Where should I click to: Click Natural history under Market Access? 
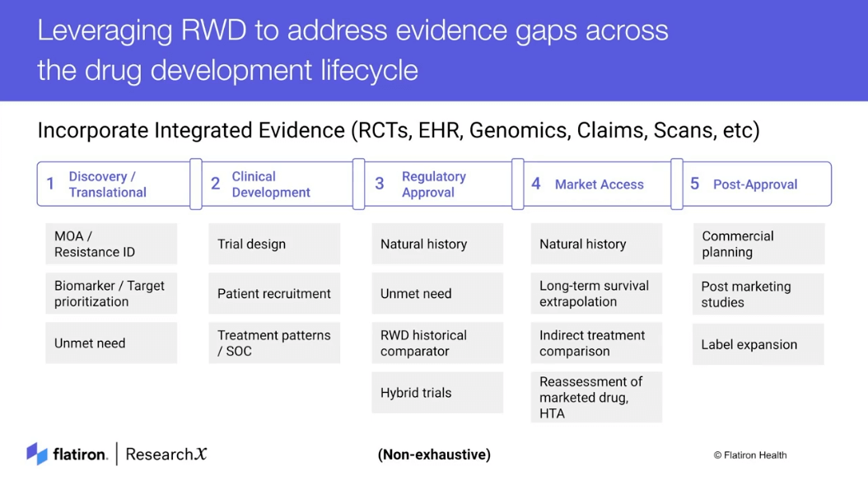pyautogui.click(x=596, y=245)
